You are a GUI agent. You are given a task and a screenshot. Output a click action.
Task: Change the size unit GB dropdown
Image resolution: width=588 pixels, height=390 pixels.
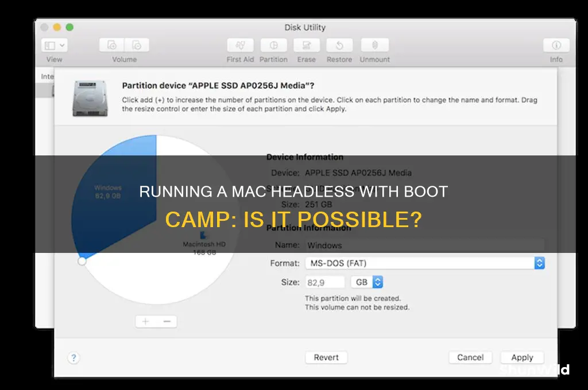click(x=367, y=282)
